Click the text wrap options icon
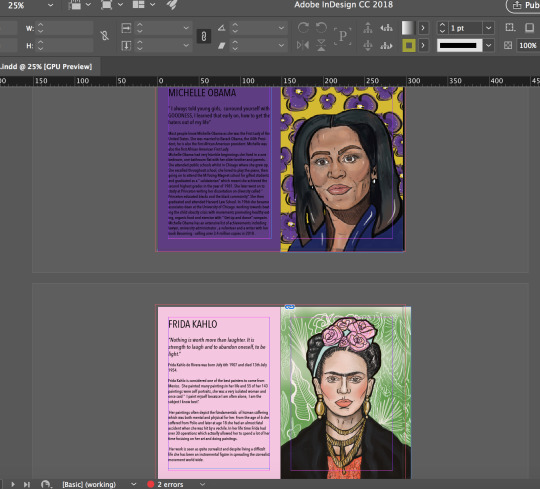The image size is (540, 489). coord(510,28)
